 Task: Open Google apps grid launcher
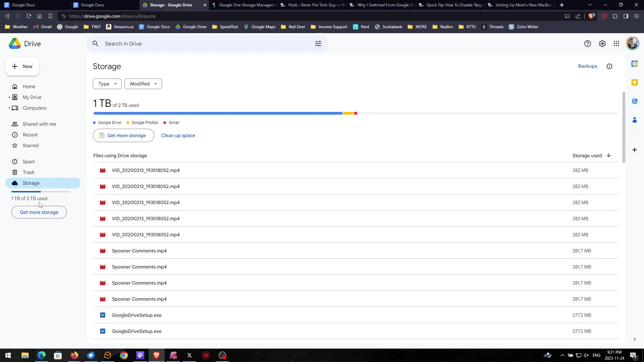pos(616,44)
